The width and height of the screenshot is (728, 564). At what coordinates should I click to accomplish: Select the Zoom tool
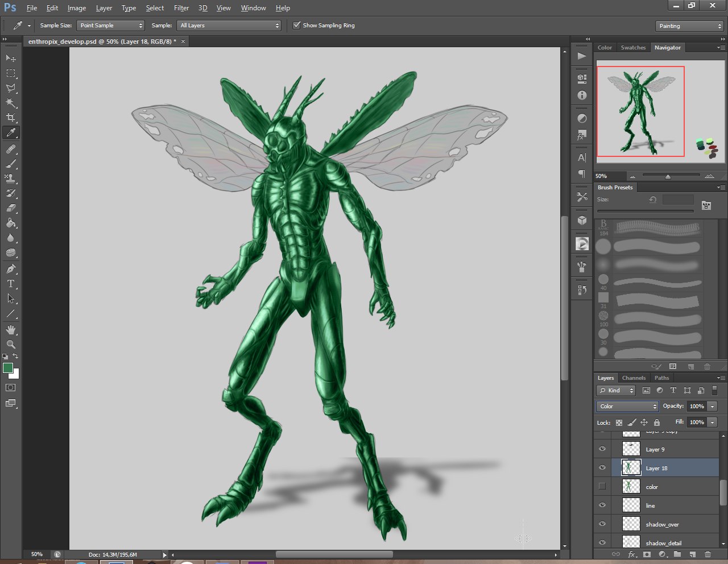(11, 345)
